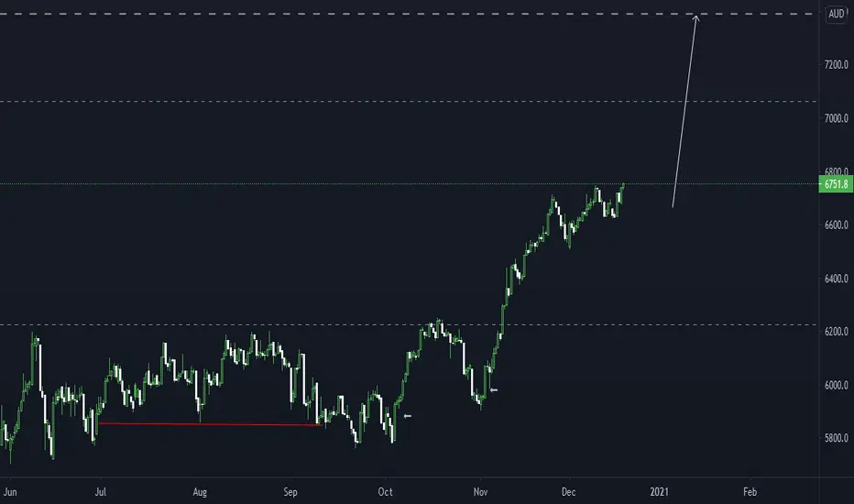Click the 6000.0 price axis label
Viewport: 854px width, 504px height.
(x=836, y=385)
